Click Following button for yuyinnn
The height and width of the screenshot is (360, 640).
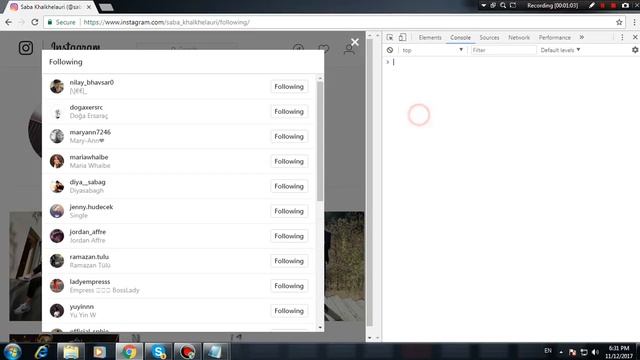click(289, 311)
